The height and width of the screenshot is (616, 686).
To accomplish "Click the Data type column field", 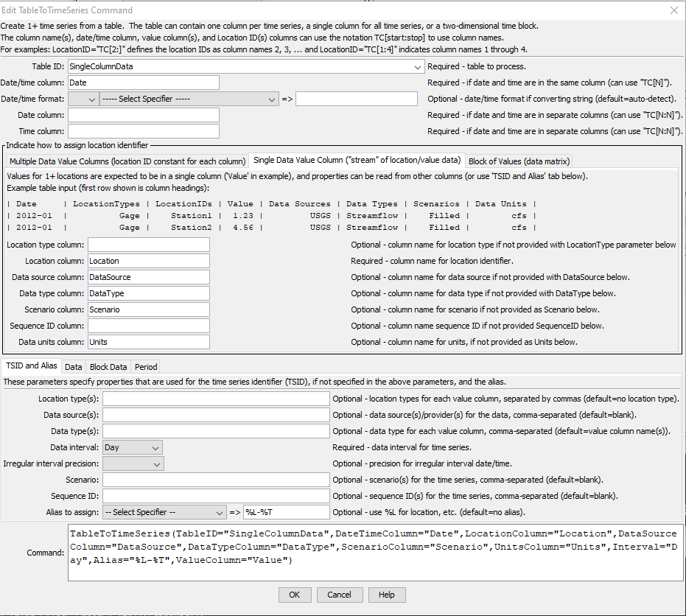I will click(149, 293).
